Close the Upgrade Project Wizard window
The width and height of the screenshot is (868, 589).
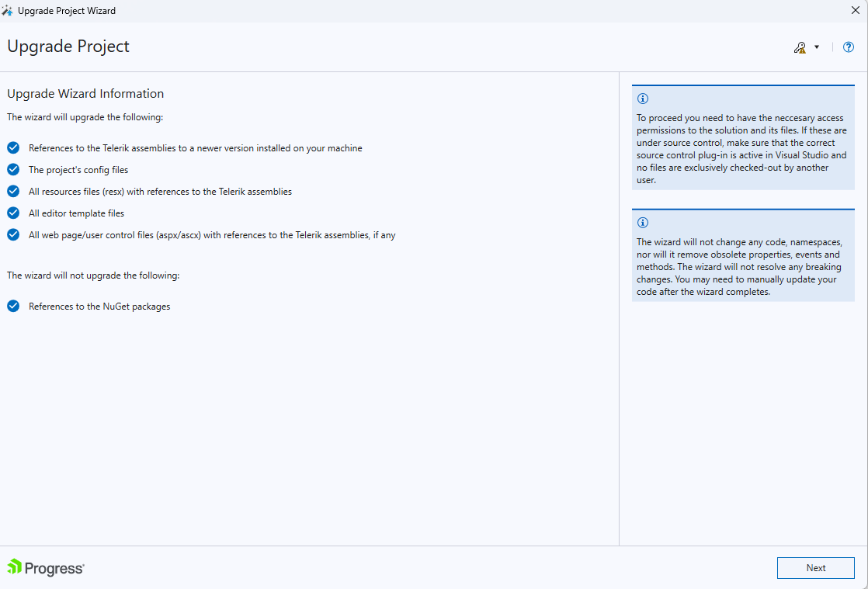pos(855,11)
